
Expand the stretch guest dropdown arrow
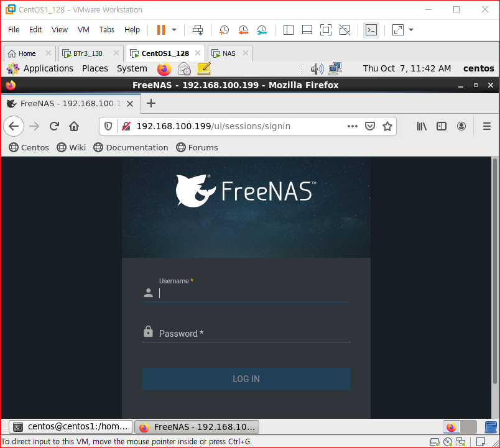pos(411,30)
